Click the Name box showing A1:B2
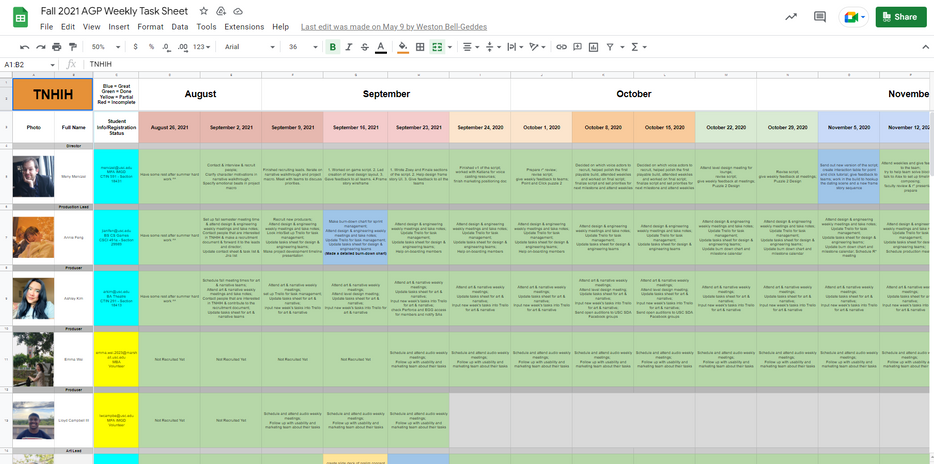934x464 pixels. (25, 64)
